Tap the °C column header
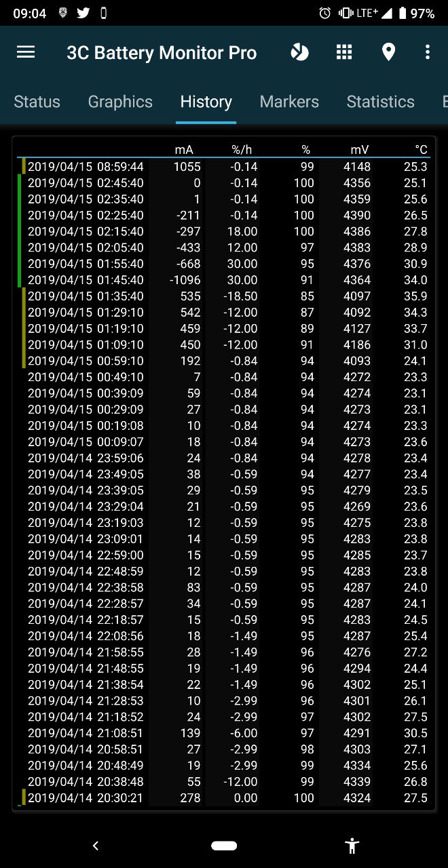Screen dimensions: 448x868 421,149
